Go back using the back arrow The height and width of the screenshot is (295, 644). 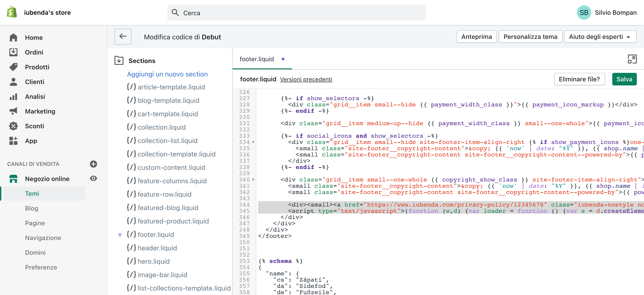[x=123, y=36]
